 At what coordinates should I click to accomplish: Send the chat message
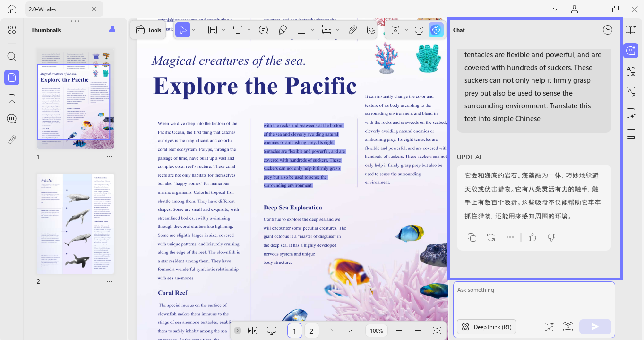(595, 327)
